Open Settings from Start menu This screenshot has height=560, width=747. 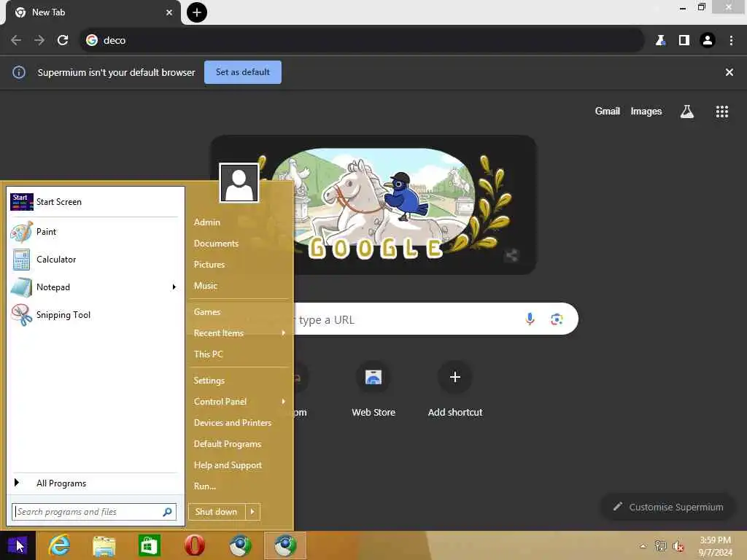209,381
